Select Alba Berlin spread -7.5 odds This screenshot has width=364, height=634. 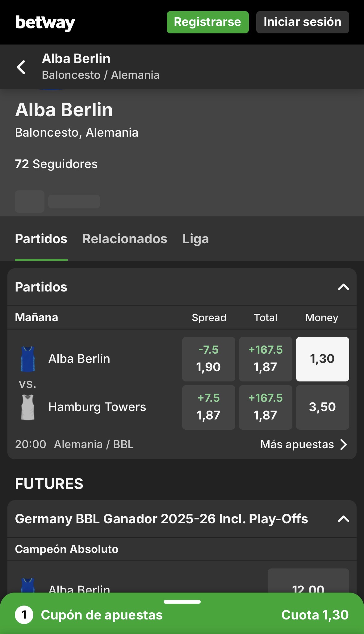coord(208,359)
